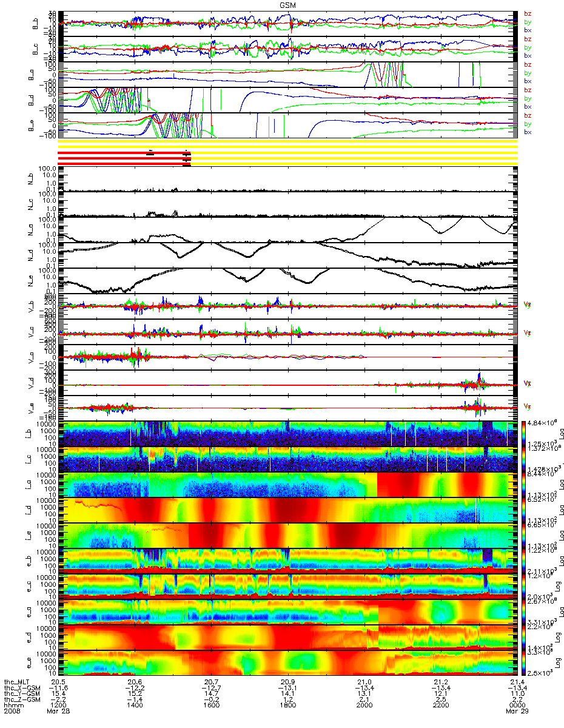Screen dimensions: 564x728
Task: Select the B_c magnetic field panel
Action: (x=288, y=48)
